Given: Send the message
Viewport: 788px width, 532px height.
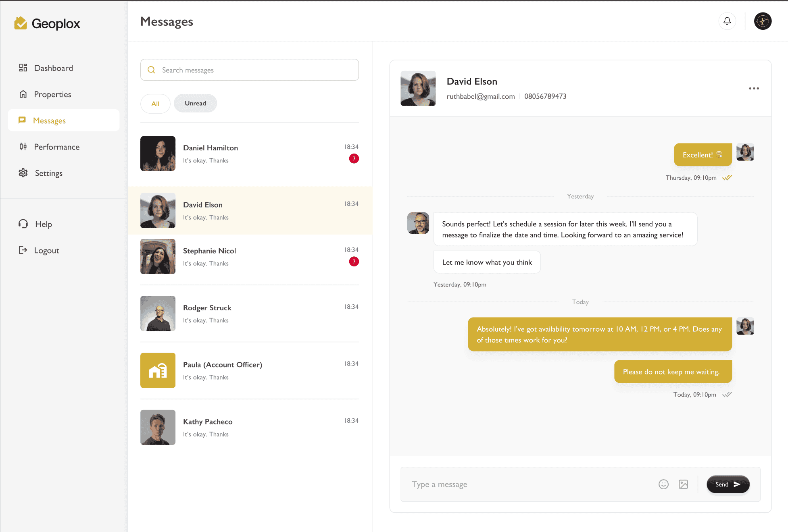Looking at the screenshot, I should [x=728, y=484].
